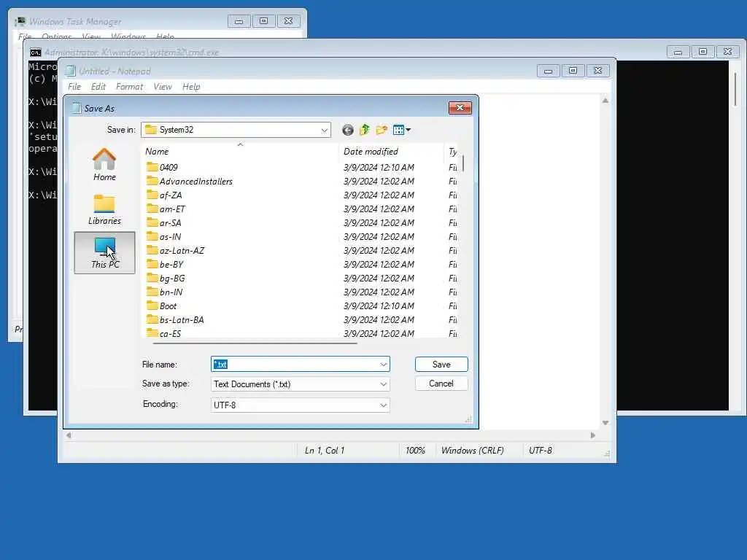
Task: Sort by Name column header
Action: point(241,152)
